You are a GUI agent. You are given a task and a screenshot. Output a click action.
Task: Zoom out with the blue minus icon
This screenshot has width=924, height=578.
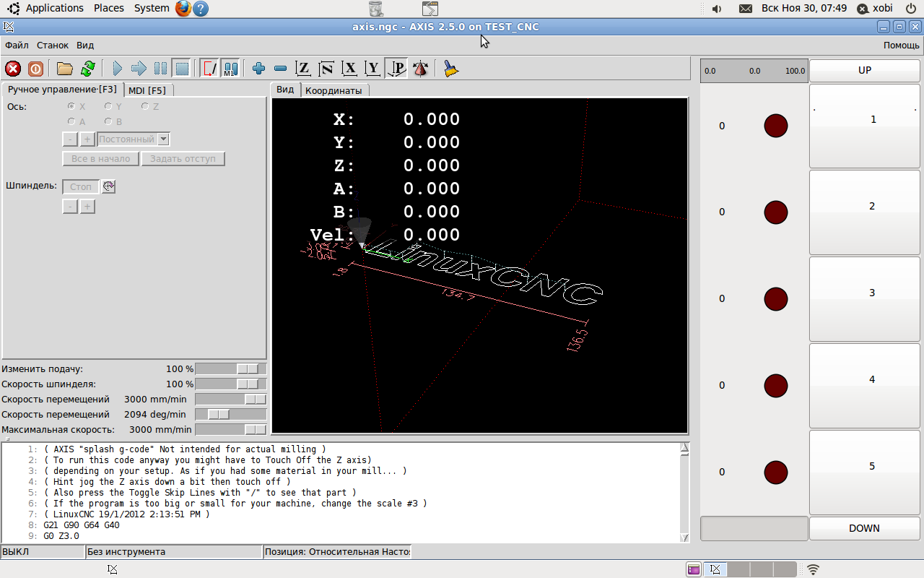click(281, 69)
